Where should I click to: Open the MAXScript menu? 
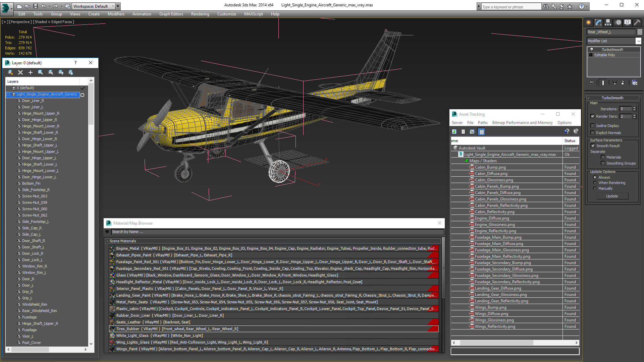point(253,14)
